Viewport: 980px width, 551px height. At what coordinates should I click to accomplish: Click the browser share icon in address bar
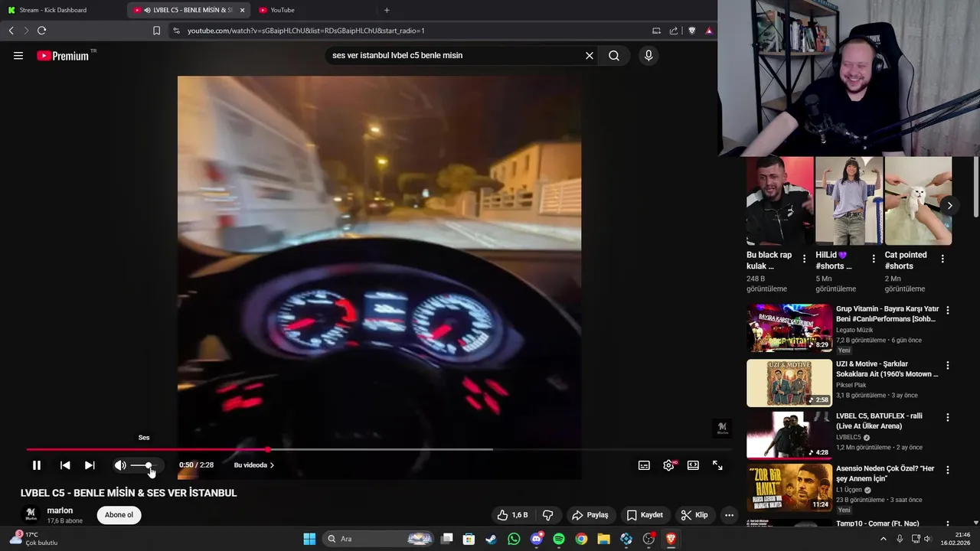coord(674,31)
